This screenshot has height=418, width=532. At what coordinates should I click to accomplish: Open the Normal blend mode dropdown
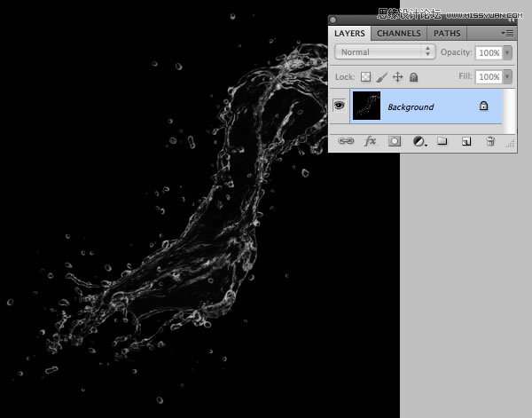coord(384,52)
